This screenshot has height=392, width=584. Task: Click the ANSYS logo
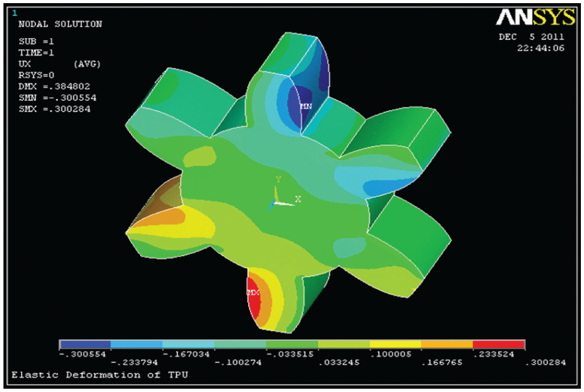point(535,17)
